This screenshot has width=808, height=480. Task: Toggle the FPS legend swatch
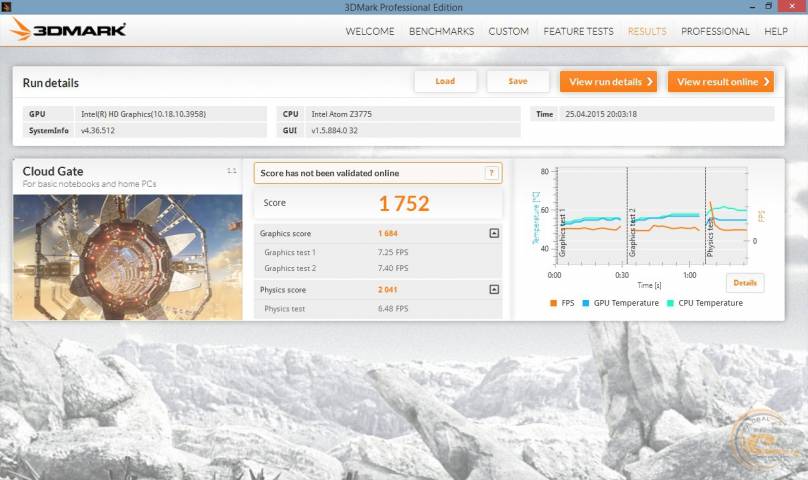[553, 303]
